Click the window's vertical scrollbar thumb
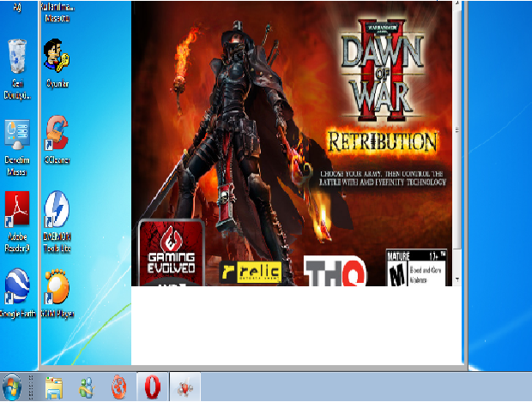Screen dimensions: 532x402 coord(457,129)
